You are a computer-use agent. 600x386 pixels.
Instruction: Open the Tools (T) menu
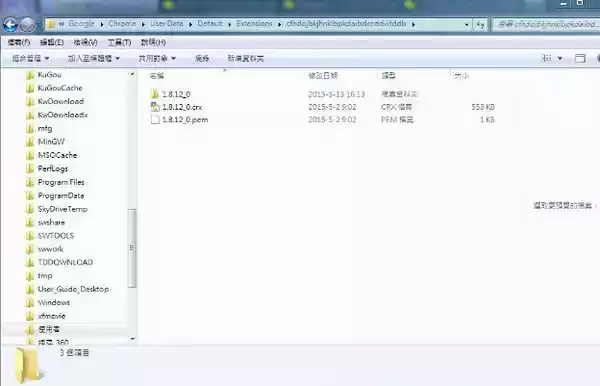tap(119, 42)
